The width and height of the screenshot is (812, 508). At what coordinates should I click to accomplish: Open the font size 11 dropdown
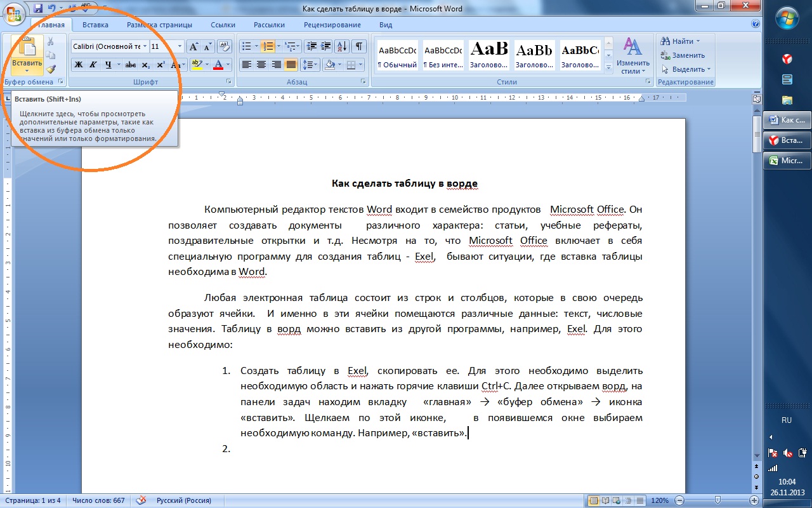point(180,46)
